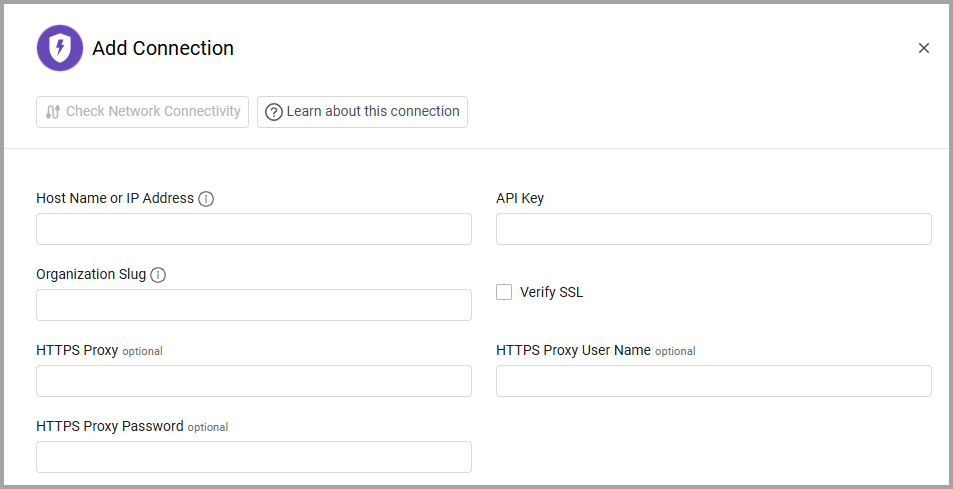Click info icon beside Host Name
This screenshot has width=953, height=489.
[x=206, y=199]
